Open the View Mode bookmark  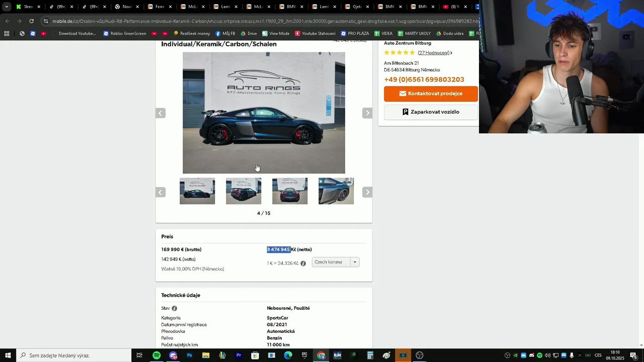[x=275, y=34]
